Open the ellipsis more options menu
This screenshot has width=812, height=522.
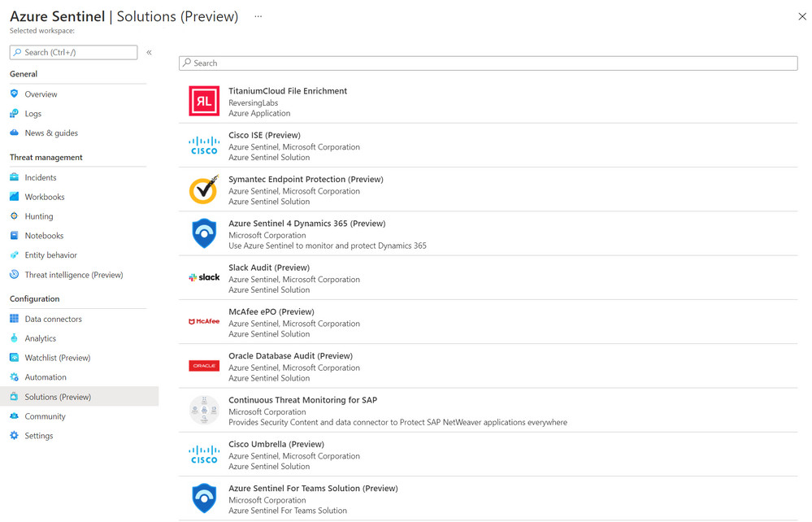258,16
